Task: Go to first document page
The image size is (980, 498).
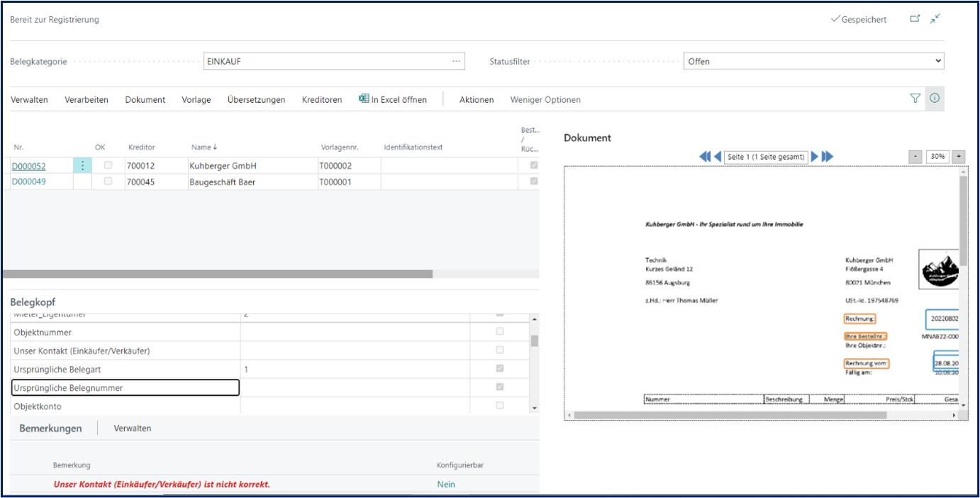Action: tap(704, 157)
